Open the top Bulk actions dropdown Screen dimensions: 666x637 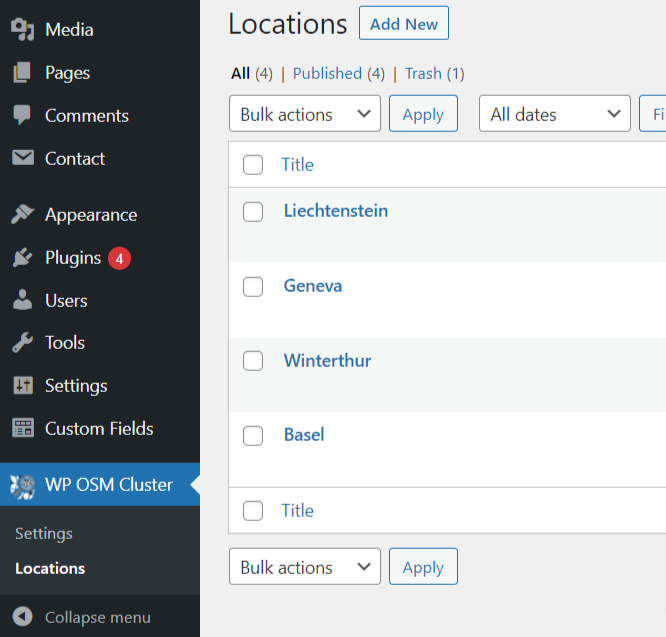pyautogui.click(x=304, y=114)
